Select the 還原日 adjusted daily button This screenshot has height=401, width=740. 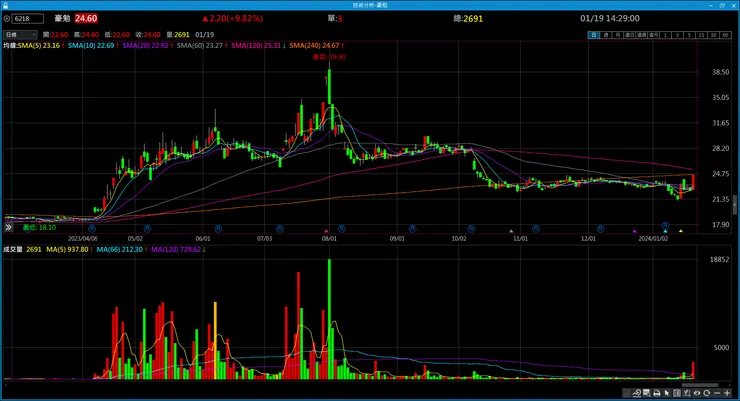630,35
